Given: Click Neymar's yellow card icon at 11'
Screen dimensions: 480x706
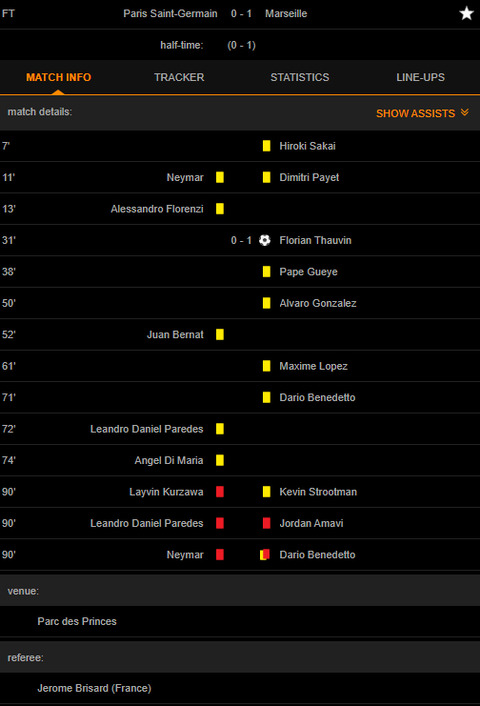Looking at the screenshot, I should [x=220, y=177].
